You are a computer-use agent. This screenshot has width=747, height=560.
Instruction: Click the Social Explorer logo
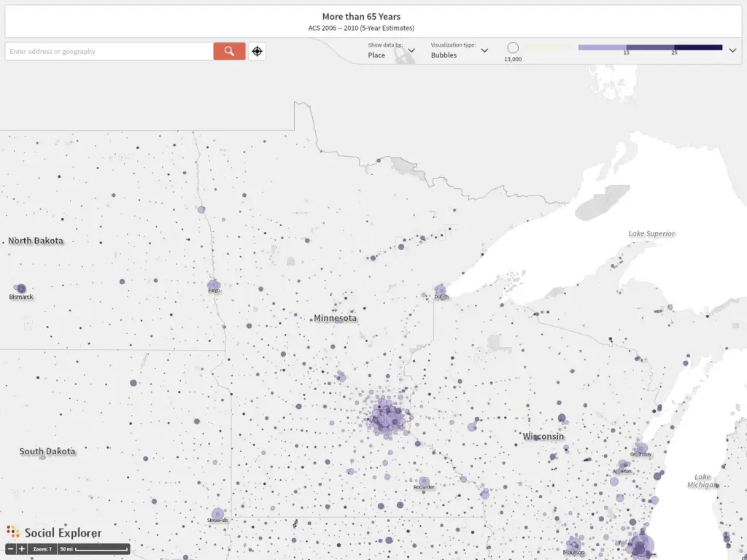click(54, 532)
